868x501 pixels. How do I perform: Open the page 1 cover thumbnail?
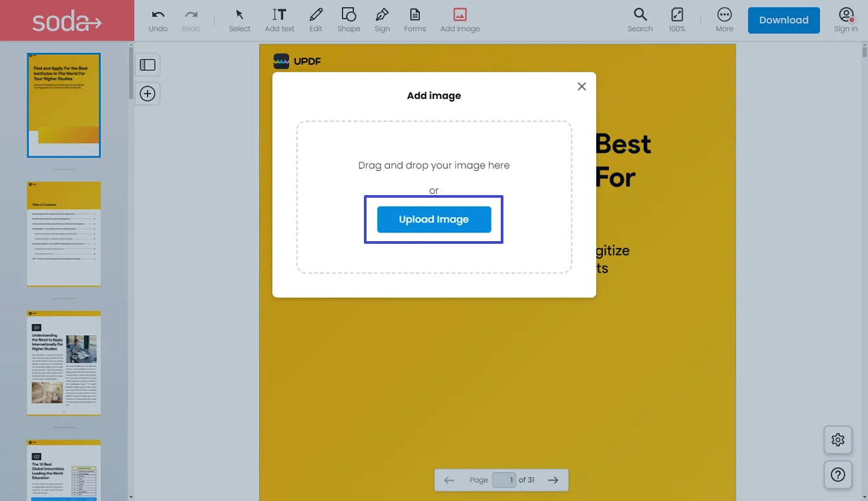[x=64, y=106]
